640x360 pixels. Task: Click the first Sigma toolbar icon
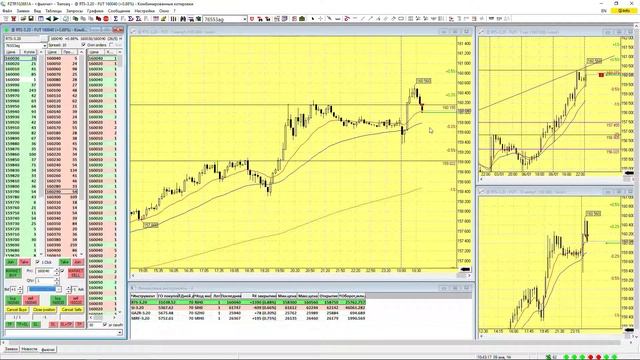pos(116,19)
